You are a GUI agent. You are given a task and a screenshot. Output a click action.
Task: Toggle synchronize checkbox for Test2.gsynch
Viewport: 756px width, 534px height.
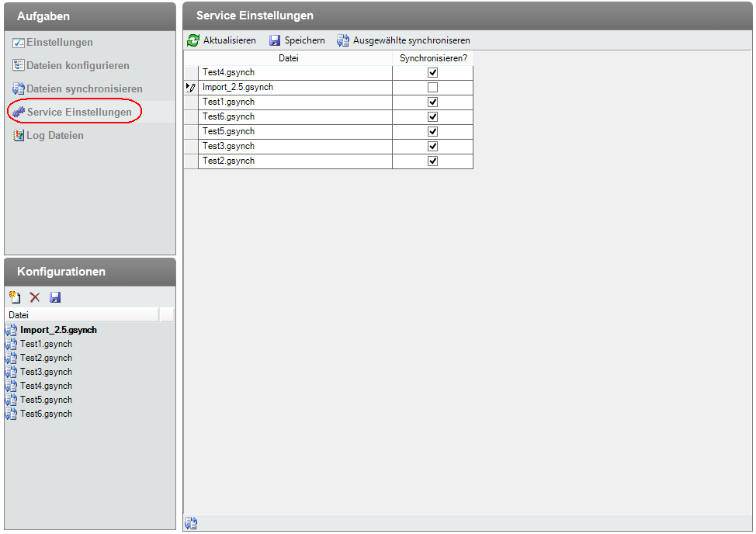[x=432, y=161]
